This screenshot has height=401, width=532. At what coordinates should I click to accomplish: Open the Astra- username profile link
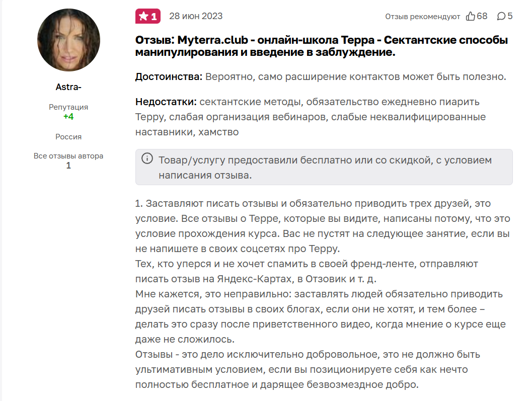tap(68, 87)
